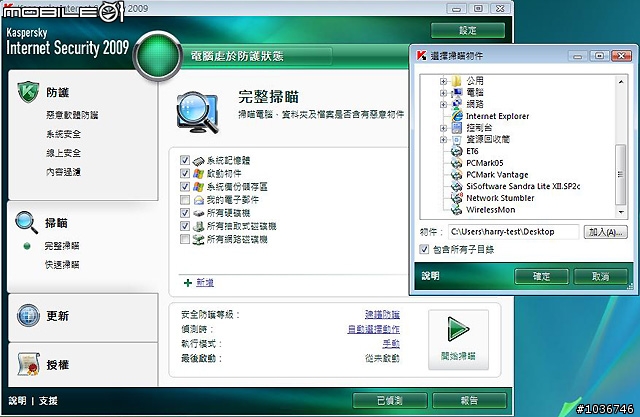Uncheck the 所有硬碟機 checkbox
This screenshot has width=640, height=417.
pyautogui.click(x=185, y=213)
